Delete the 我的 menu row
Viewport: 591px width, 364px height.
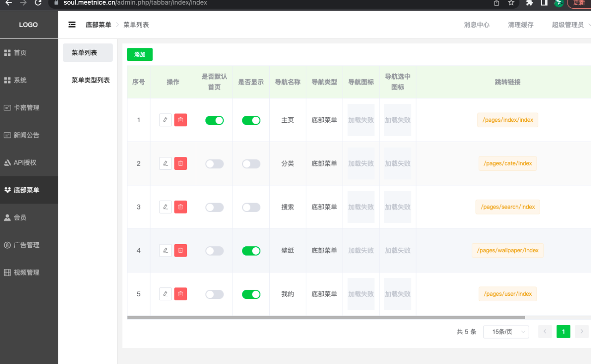coord(181,294)
